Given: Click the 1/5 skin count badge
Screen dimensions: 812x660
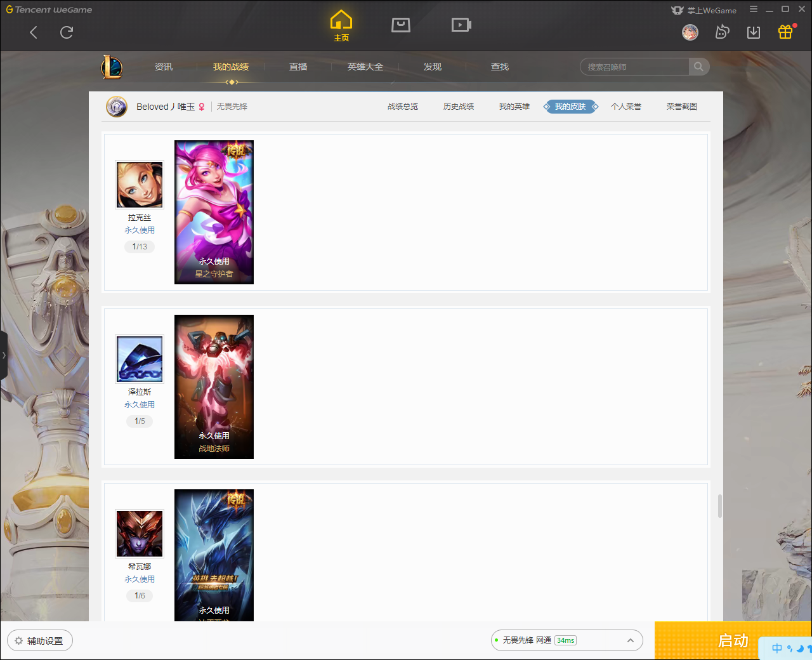Looking at the screenshot, I should [140, 421].
